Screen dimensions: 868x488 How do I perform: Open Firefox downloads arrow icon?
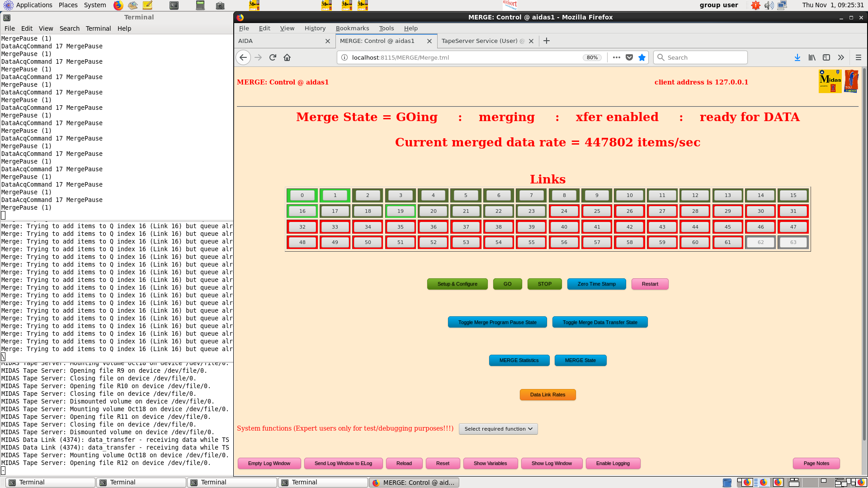click(x=797, y=57)
